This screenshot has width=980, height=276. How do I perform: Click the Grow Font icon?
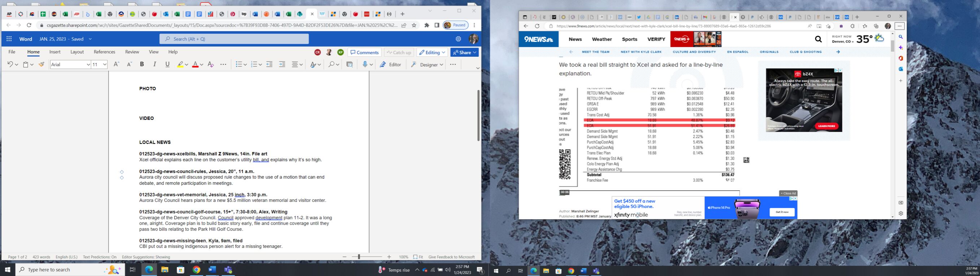116,65
